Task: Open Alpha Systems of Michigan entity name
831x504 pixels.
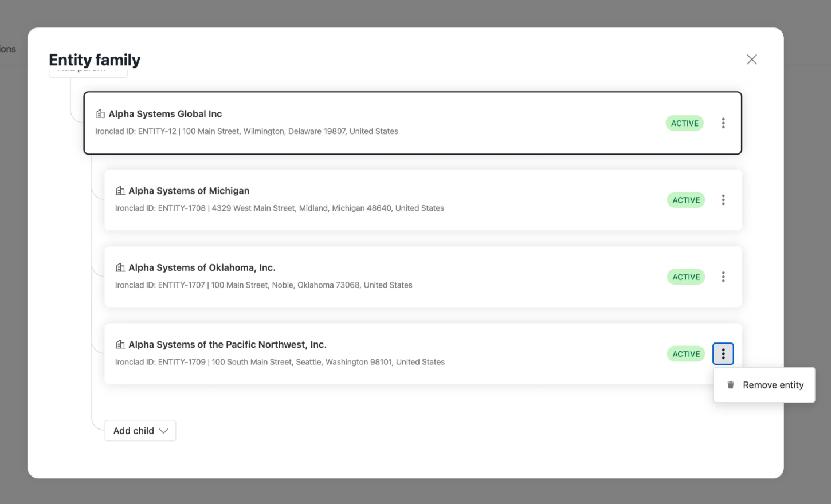Action: 189,191
